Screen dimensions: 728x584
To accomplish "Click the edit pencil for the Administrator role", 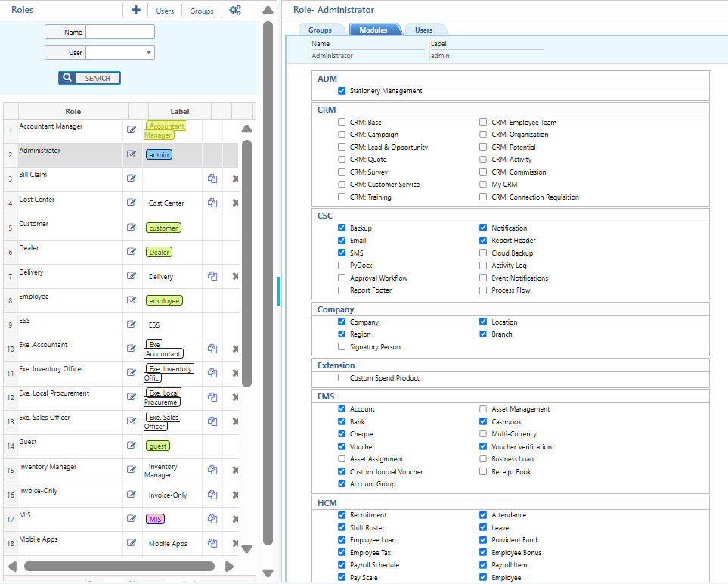I will coord(132,154).
